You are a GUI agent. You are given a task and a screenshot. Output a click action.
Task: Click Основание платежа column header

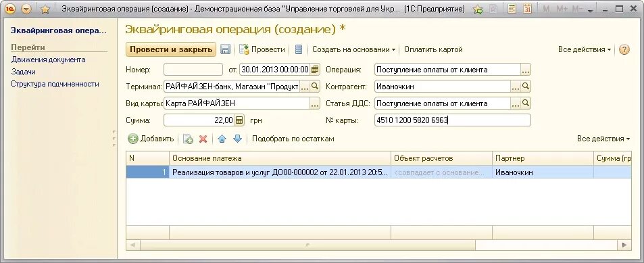(280, 158)
